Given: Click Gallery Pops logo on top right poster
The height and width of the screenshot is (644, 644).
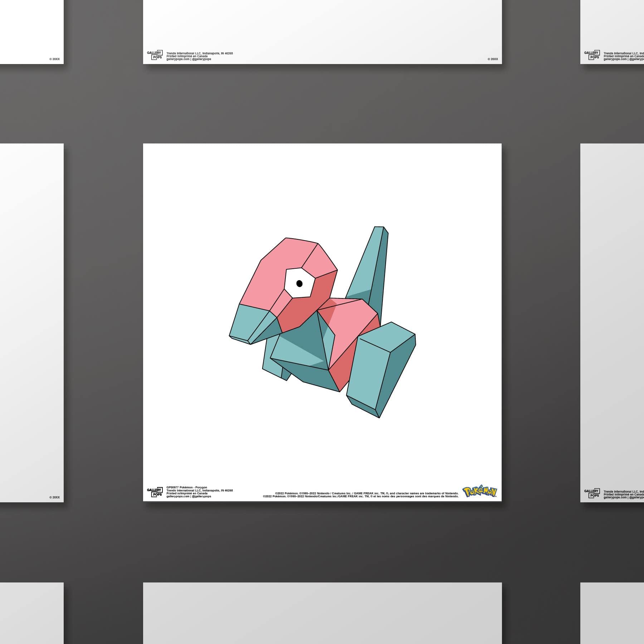Looking at the screenshot, I should (x=592, y=55).
